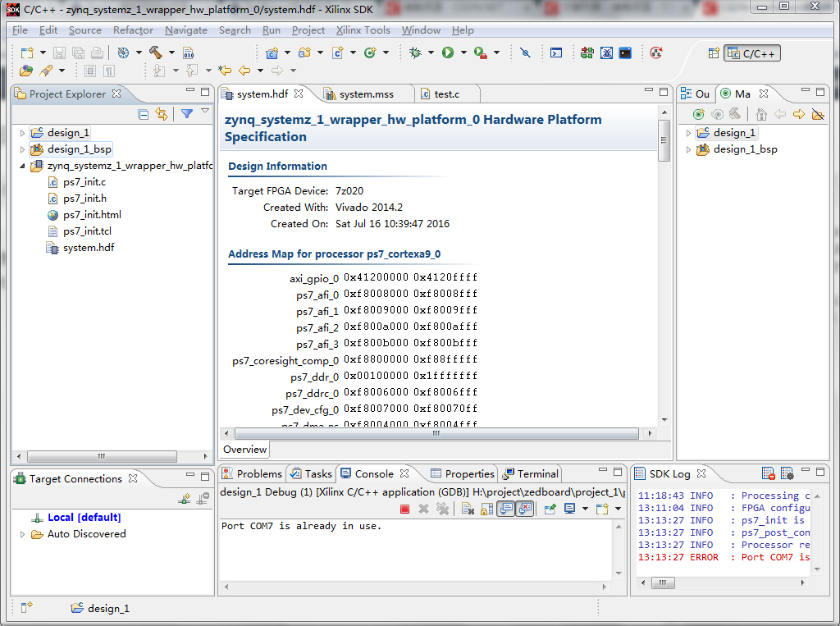Switch to the Problems tab

click(253, 473)
